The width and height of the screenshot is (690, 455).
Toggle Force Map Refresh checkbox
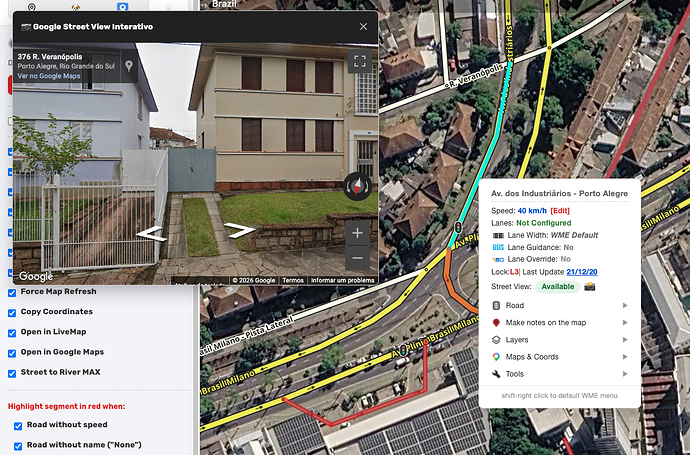click(12, 293)
